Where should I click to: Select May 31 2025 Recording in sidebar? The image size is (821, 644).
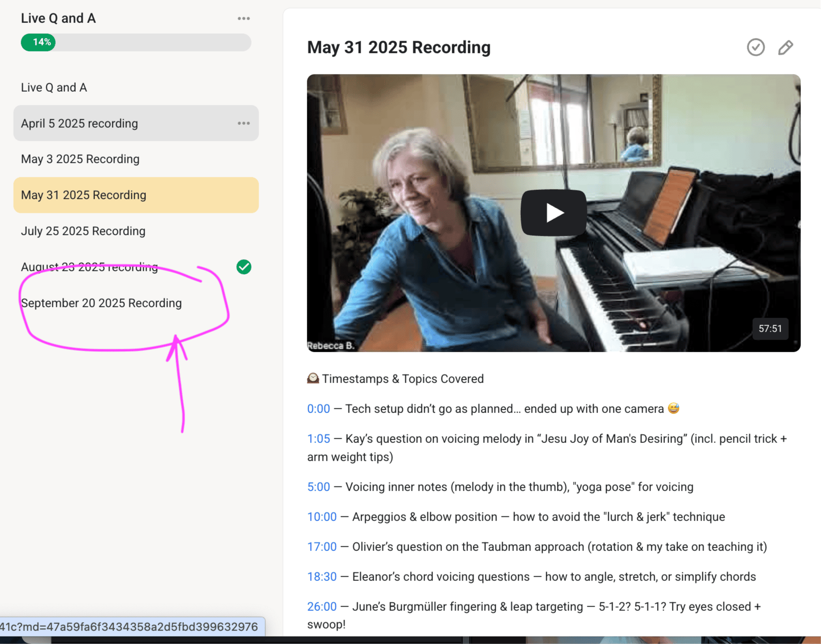pyautogui.click(x=84, y=195)
